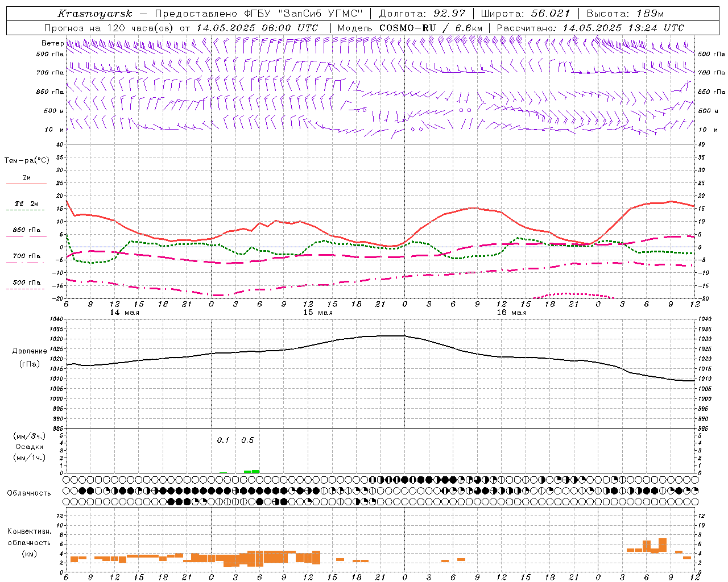Click the 14 мая date label

(x=125, y=313)
